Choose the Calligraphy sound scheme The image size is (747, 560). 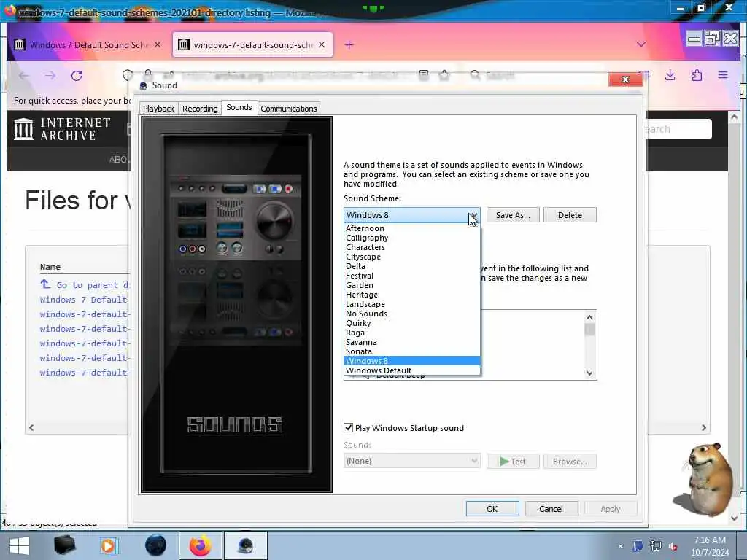click(x=411, y=238)
